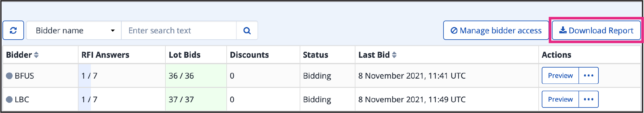Open the Manage bidder access option
Image resolution: width=644 pixels, height=113 pixels.
pos(496,30)
